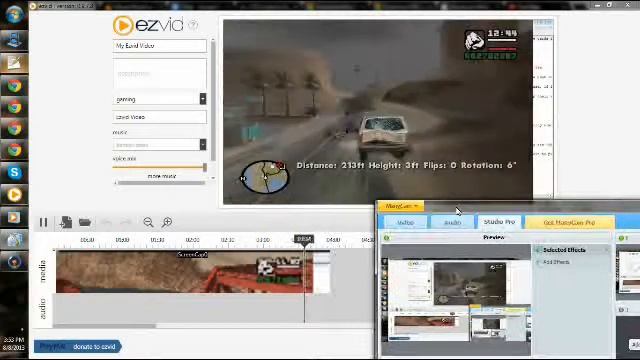Switch to the Audio tab in ManyCam

pos(452,222)
